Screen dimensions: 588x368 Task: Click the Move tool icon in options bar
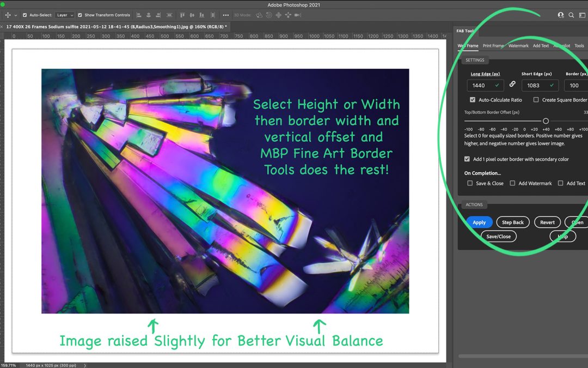tap(8, 15)
